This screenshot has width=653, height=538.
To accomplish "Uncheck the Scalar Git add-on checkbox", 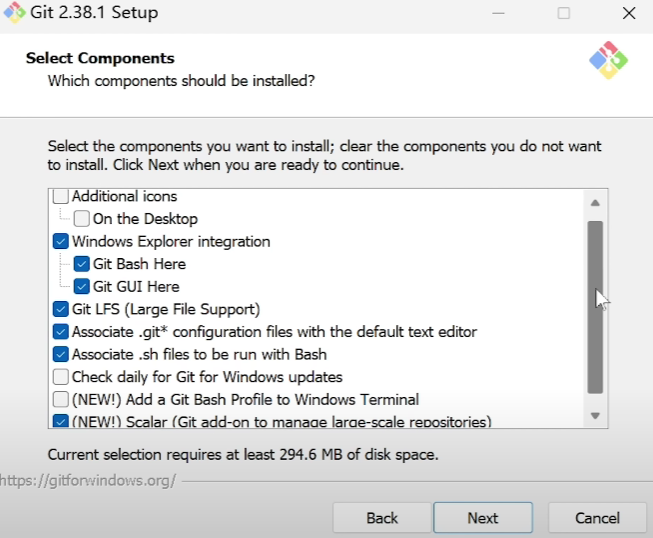I will [x=61, y=421].
